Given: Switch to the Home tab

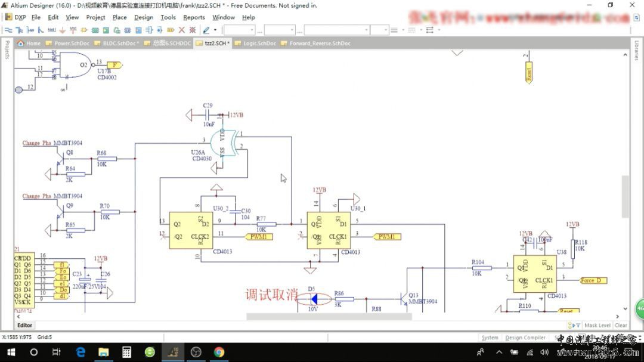Looking at the screenshot, I should pyautogui.click(x=29, y=43).
